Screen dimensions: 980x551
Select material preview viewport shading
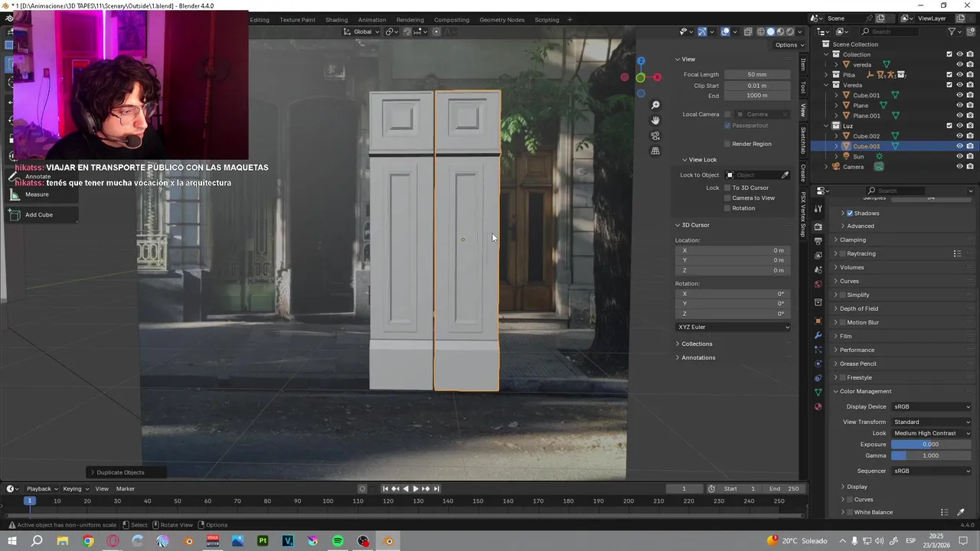click(x=781, y=31)
